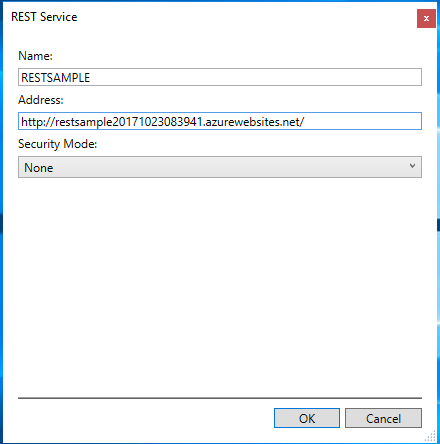Click empty space right of RESTSAMPLE in Name box
This screenshot has height=444, width=440.
pyautogui.click(x=253, y=77)
